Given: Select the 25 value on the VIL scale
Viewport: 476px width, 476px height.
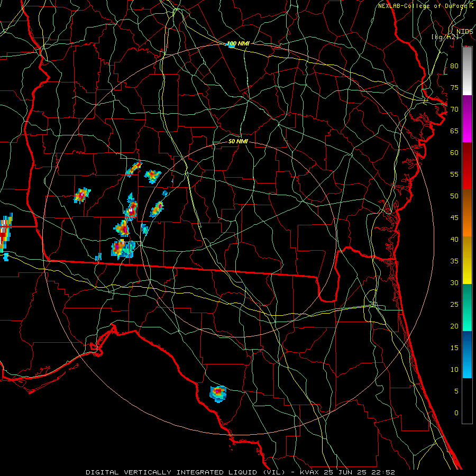Looking at the screenshot, I should [x=454, y=305].
